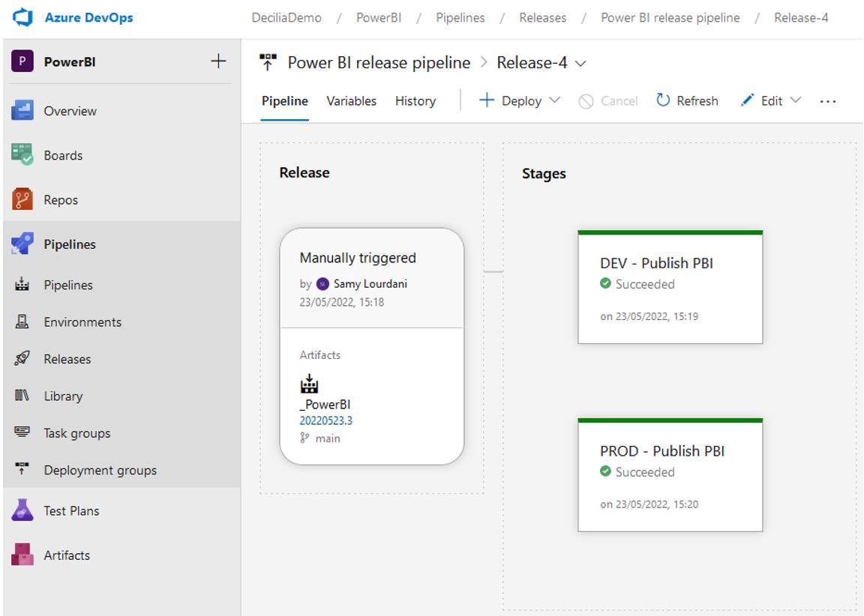Click the main branch icon
This screenshot has height=616, width=864.
304,438
